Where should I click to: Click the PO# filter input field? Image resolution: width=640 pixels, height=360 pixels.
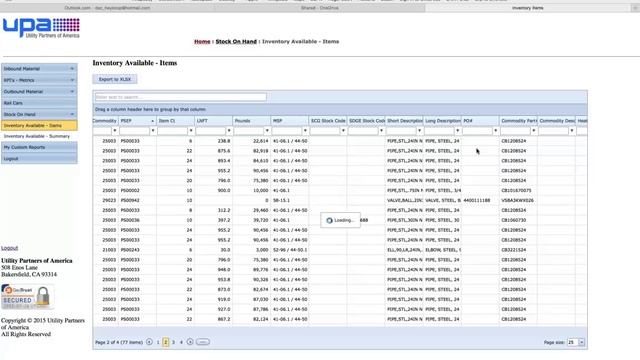[x=477, y=131]
